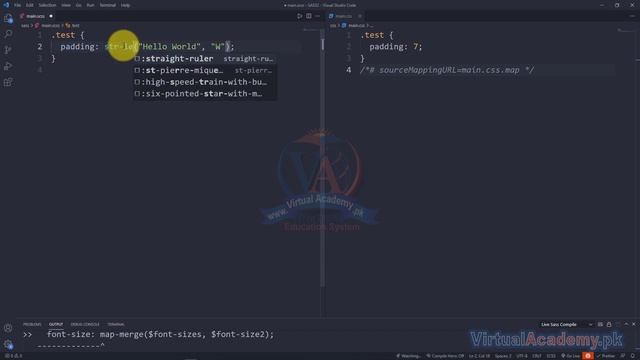This screenshot has height=360, width=640.
Task: Select the :straight-ruler suggestion
Action: (x=205, y=59)
